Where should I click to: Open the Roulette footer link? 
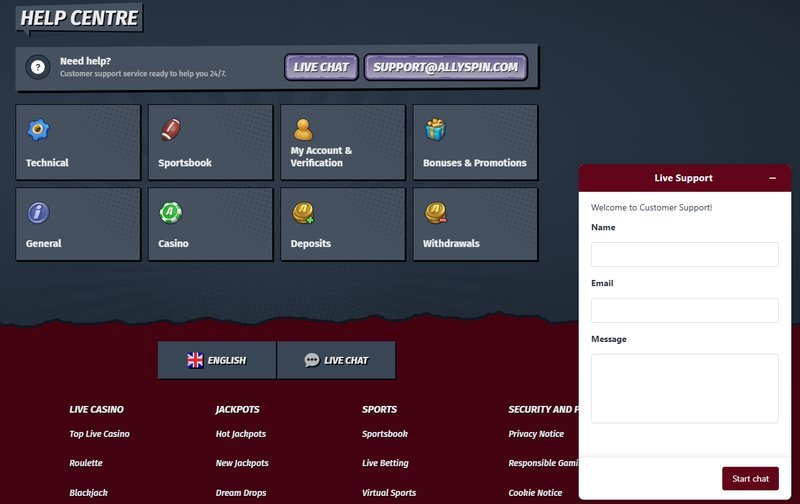pyautogui.click(x=86, y=463)
